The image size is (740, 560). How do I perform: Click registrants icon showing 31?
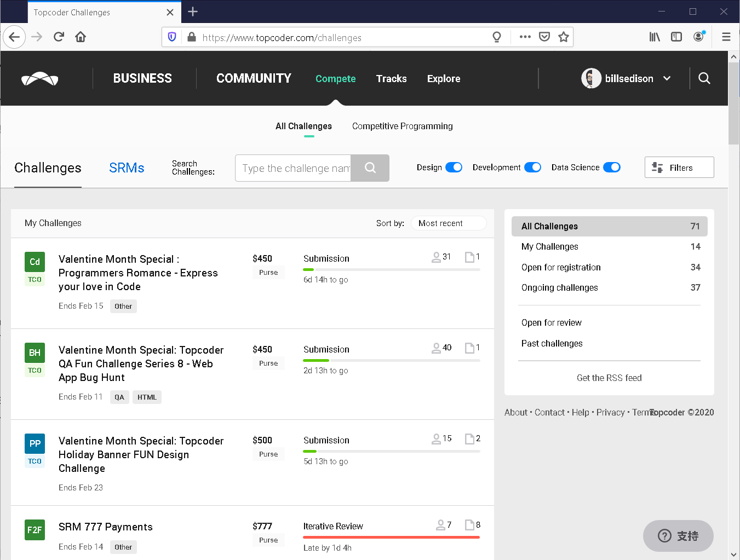point(436,257)
